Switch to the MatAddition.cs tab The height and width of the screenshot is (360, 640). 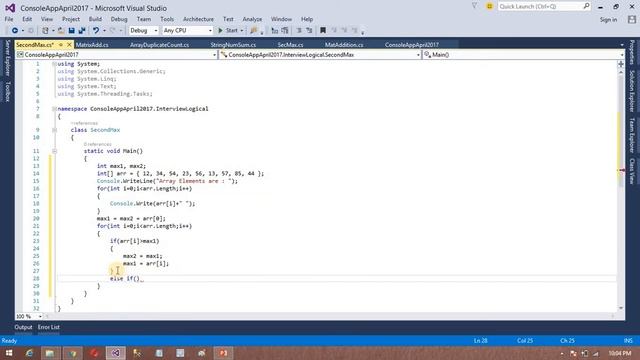point(344,45)
